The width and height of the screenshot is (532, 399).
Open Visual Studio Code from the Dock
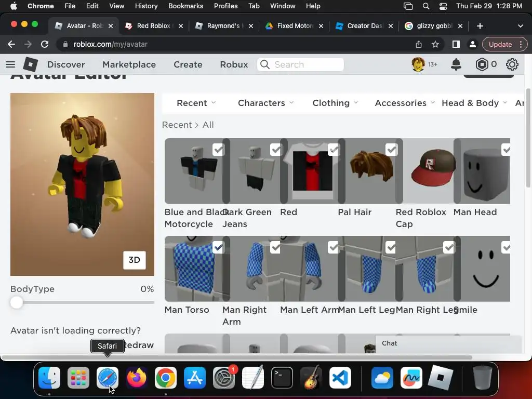[340, 378]
